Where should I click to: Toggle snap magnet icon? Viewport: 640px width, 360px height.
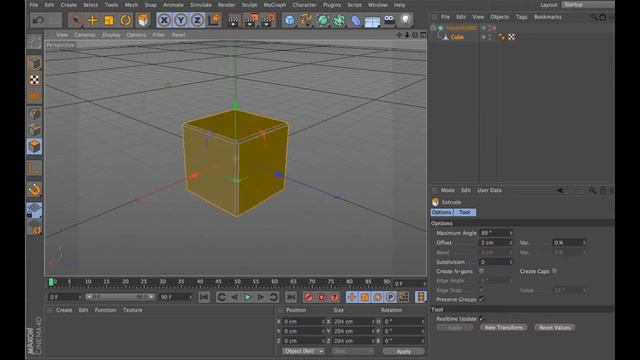point(35,189)
